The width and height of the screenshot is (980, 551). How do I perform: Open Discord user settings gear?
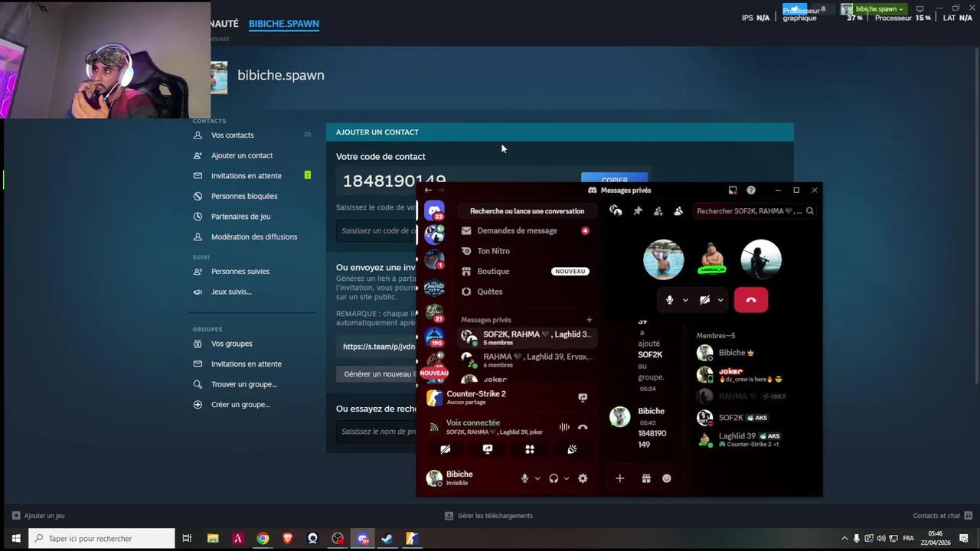583,478
